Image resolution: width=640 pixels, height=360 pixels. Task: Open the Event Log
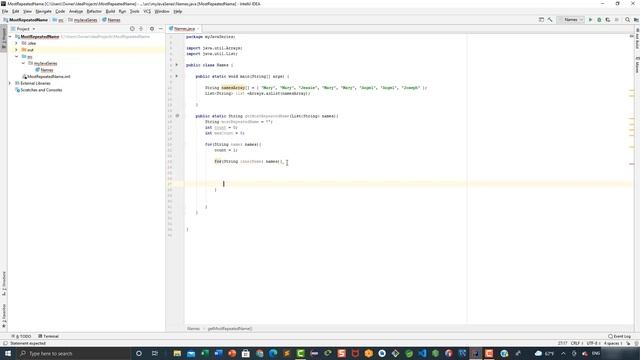pos(619,336)
